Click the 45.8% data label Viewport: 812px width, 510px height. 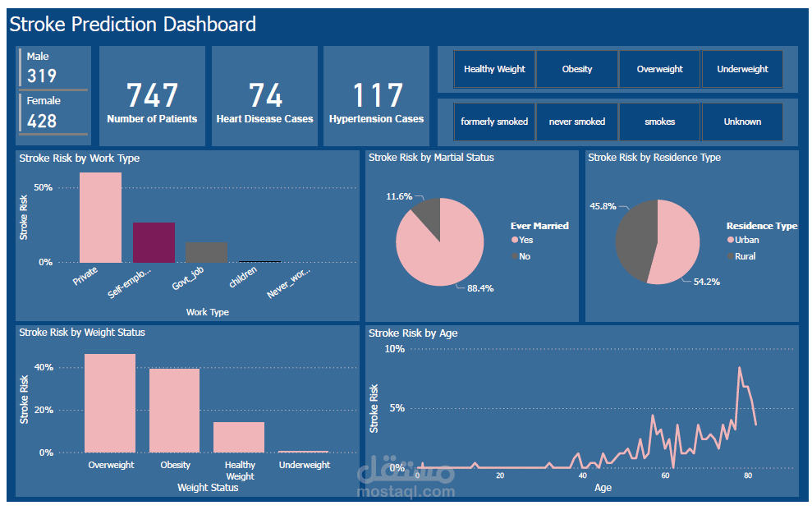[x=603, y=206]
